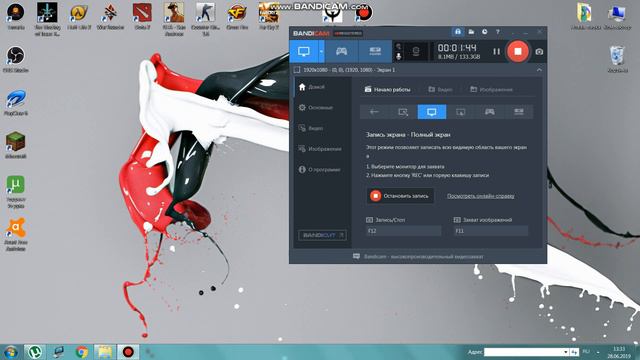Open the screen mode dropdown arrow
Viewport: 640px width, 360px height.
(321, 51)
